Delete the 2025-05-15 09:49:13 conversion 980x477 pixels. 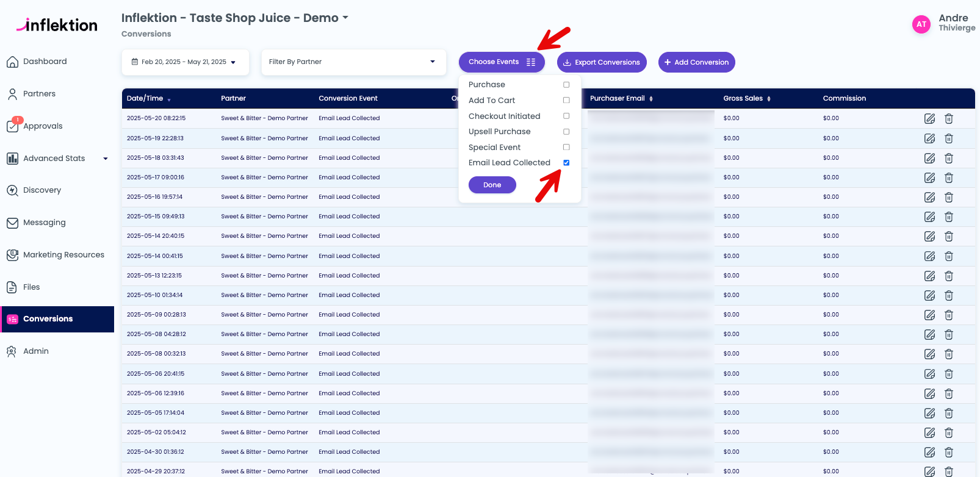[949, 217]
